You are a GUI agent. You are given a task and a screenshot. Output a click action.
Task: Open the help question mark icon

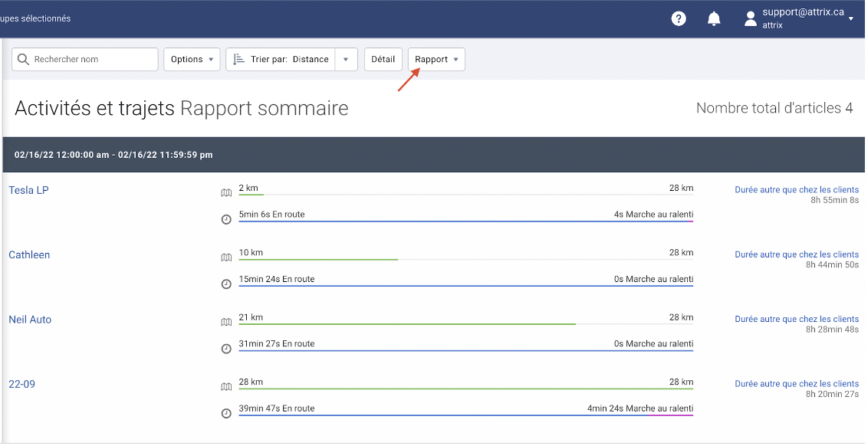(x=679, y=19)
